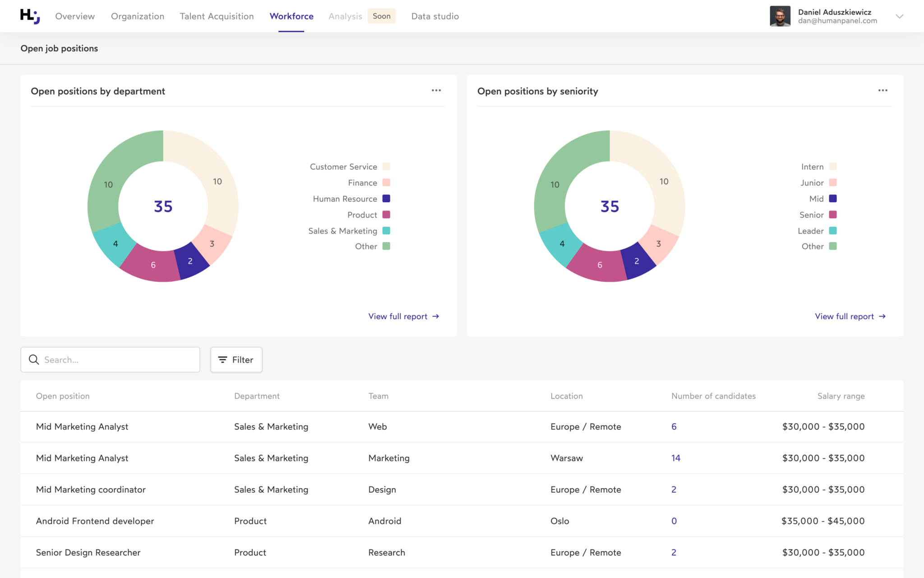Switch to the Organization tab
Screen dimensions: 924x578
click(x=137, y=16)
